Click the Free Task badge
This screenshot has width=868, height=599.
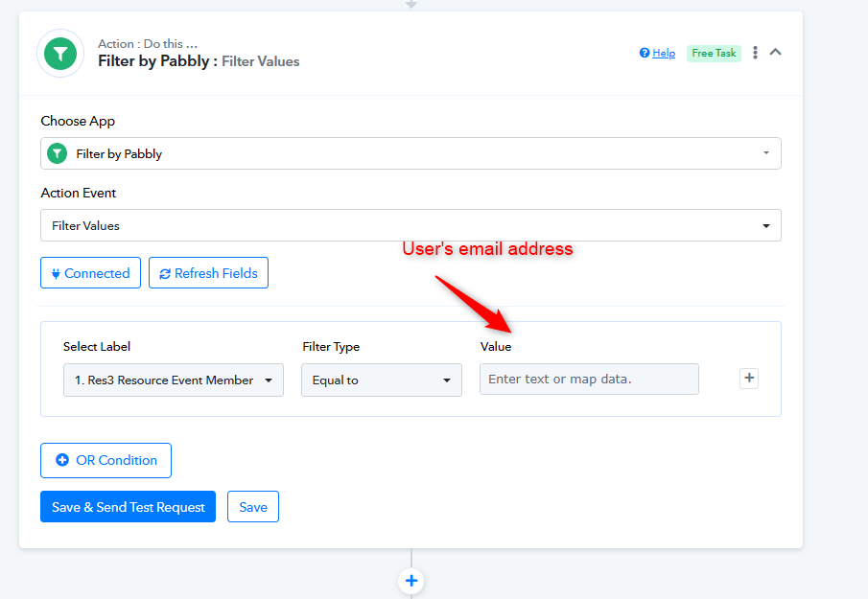[714, 53]
